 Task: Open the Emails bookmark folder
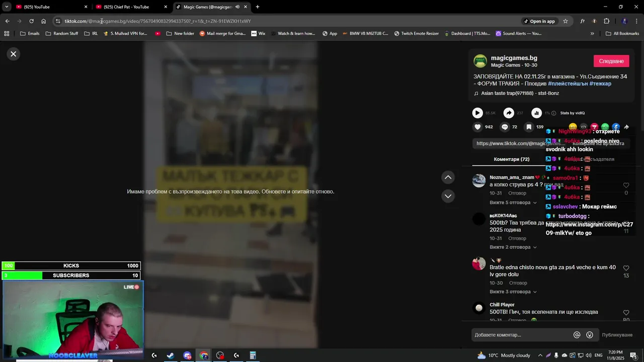[x=30, y=34]
